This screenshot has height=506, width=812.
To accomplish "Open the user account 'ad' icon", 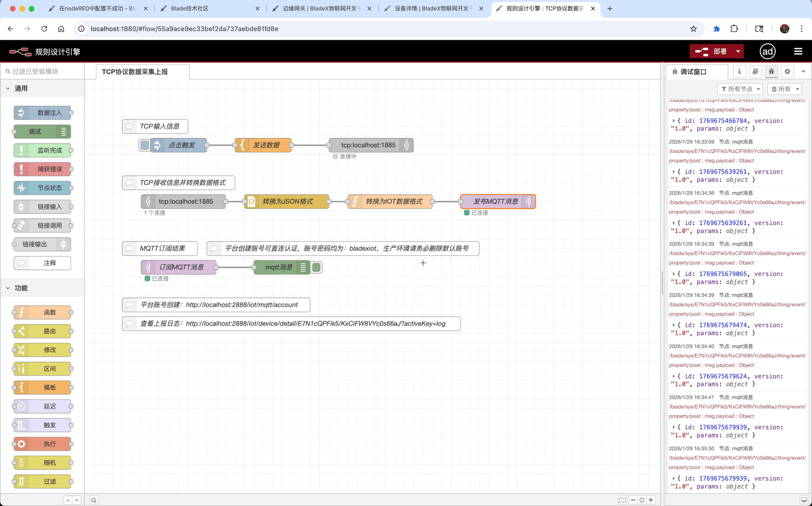I will (x=767, y=52).
